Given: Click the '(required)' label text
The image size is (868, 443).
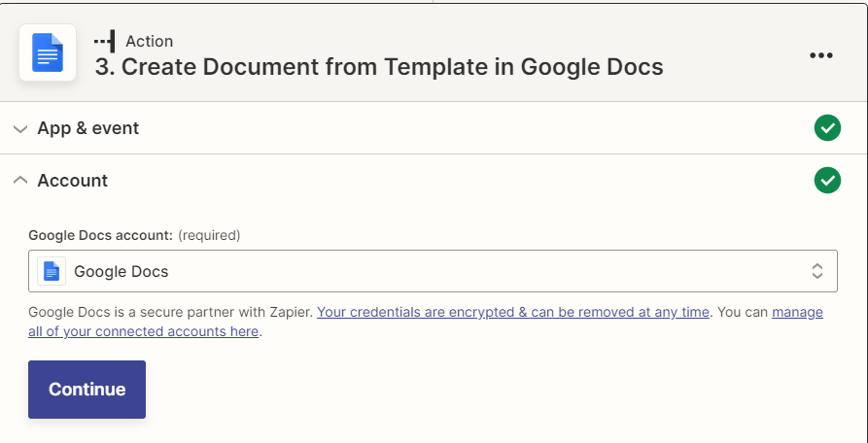Looking at the screenshot, I should tap(209, 236).
